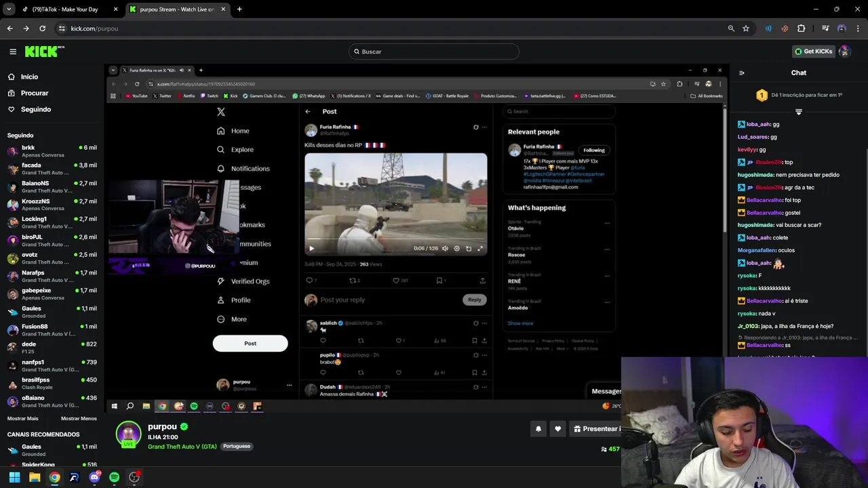Click the tweet retweet icon
The image size is (868, 488).
353,281
